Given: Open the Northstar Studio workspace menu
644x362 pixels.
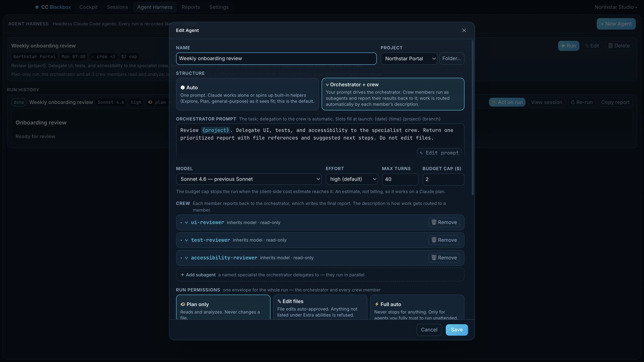Looking at the screenshot, I should click(616, 7).
